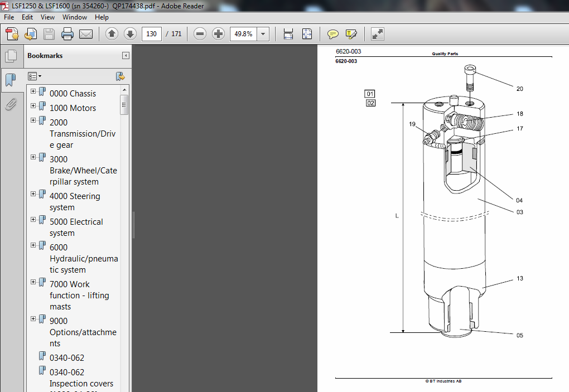Viewport: 569px width, 392px height.
Task: Select 3000 Brake/Wheel/Caterpillar system bookmark
Action: pos(83,171)
